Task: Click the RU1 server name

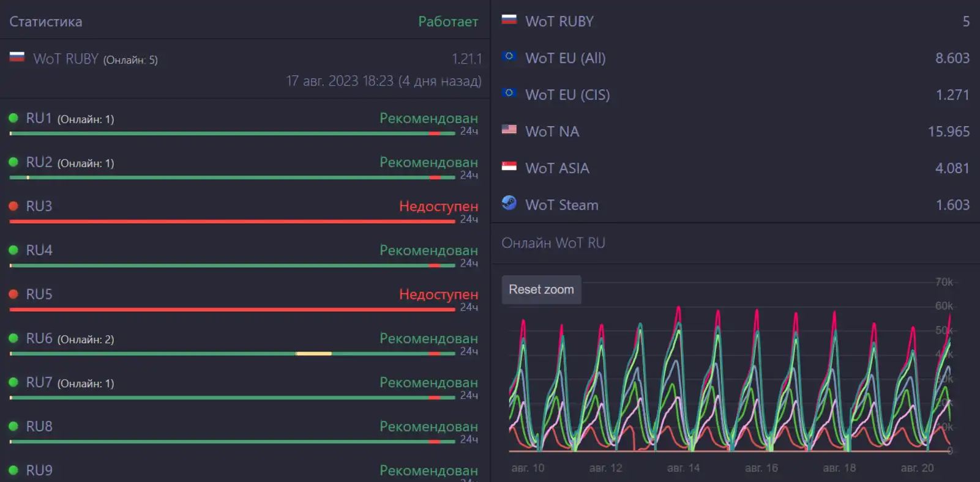Action: tap(39, 118)
